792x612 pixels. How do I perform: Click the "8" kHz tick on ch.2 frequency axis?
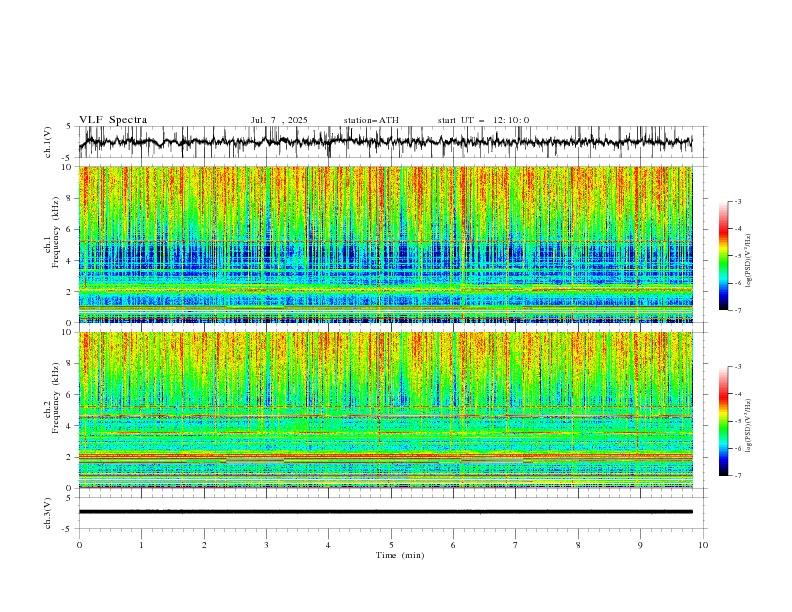[70, 364]
